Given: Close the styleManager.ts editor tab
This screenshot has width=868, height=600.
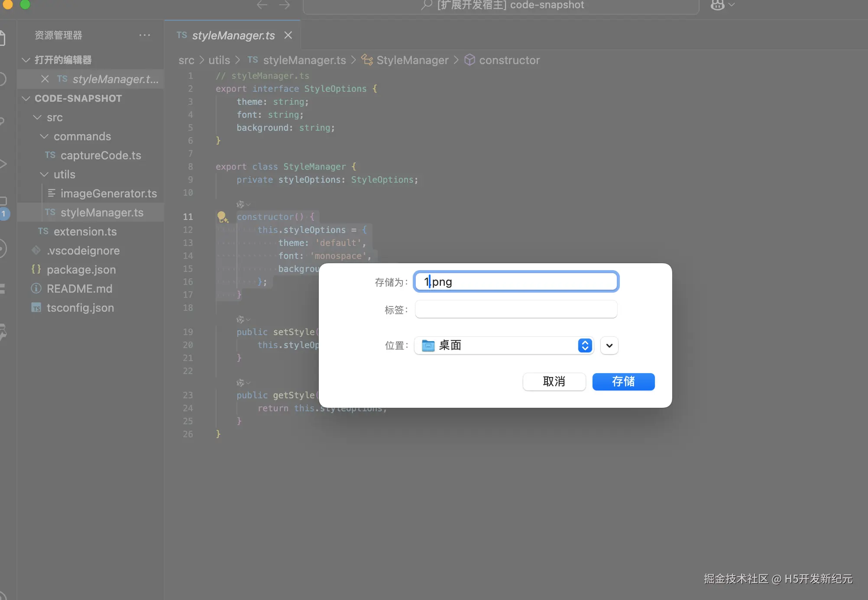Looking at the screenshot, I should [288, 35].
